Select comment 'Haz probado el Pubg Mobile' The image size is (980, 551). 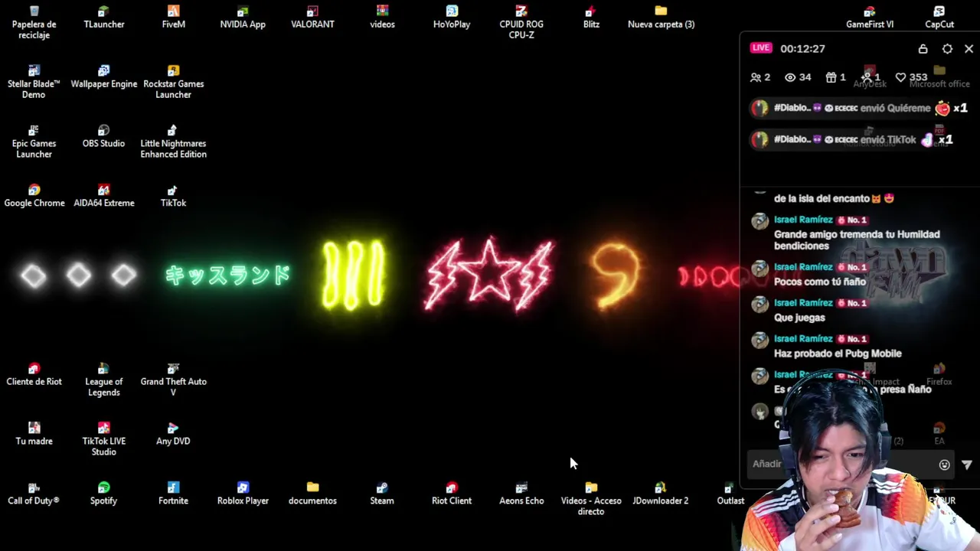tap(838, 354)
